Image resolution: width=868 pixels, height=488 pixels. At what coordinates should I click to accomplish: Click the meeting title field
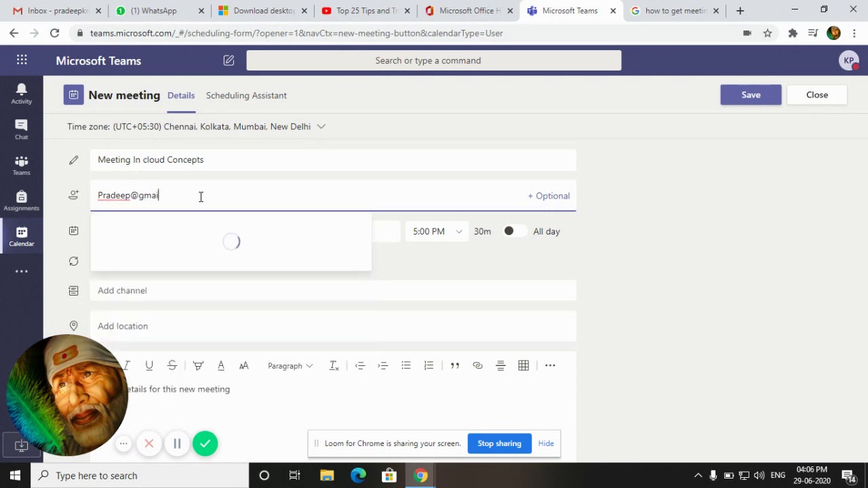coord(333,160)
